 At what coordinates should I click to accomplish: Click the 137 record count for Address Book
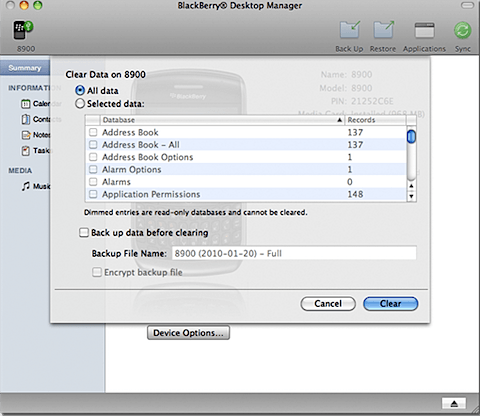[x=355, y=132]
